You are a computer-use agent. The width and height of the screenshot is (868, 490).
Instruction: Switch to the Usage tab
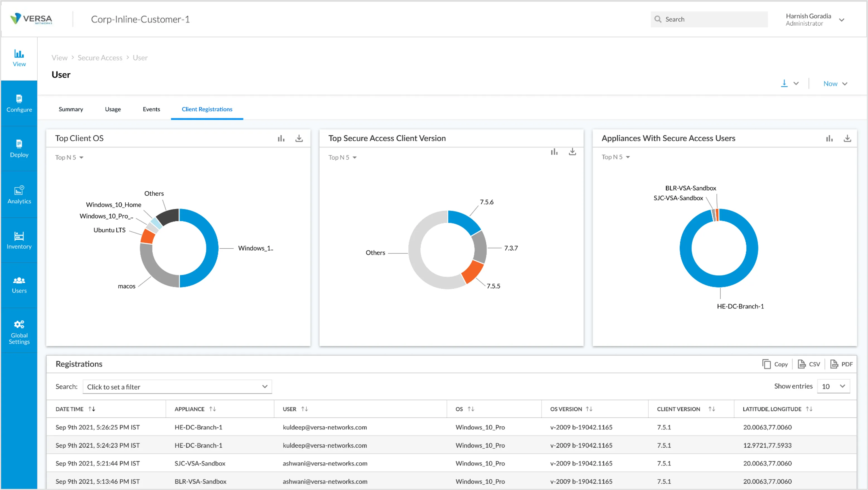[113, 109]
